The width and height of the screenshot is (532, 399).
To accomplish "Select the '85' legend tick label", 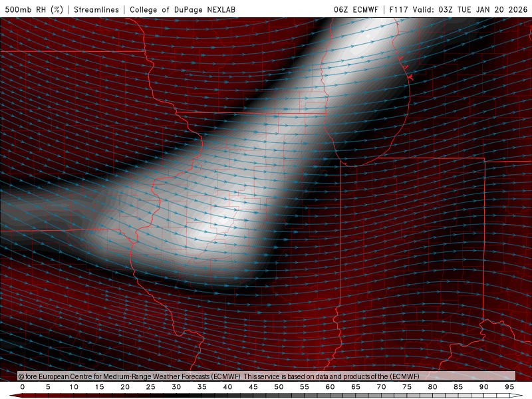I will pyautogui.click(x=458, y=387).
